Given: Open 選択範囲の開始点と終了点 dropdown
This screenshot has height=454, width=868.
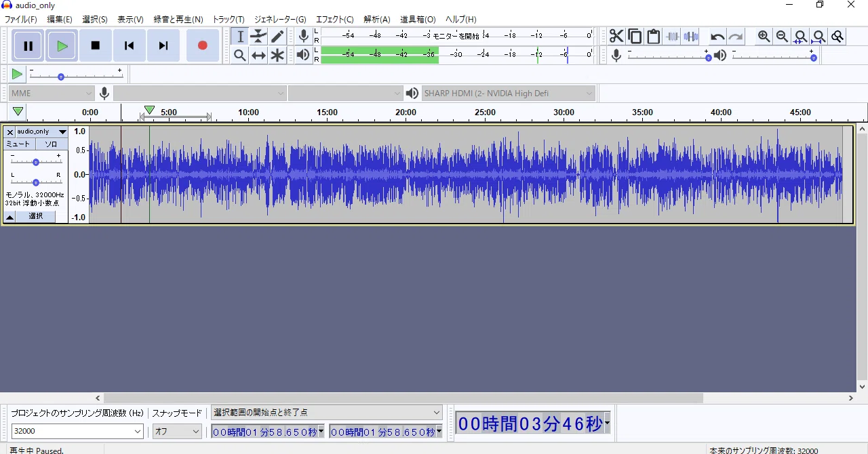Looking at the screenshot, I should (x=327, y=412).
